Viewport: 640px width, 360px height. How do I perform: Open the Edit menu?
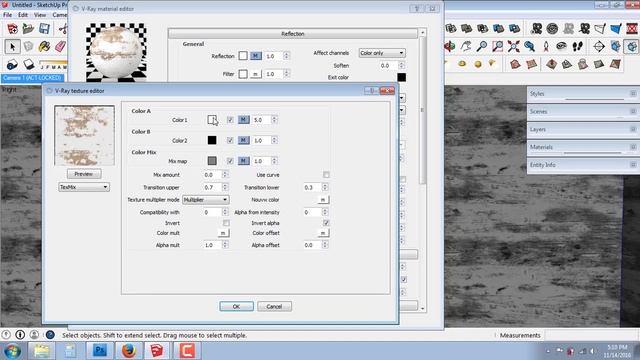[x=23, y=15]
